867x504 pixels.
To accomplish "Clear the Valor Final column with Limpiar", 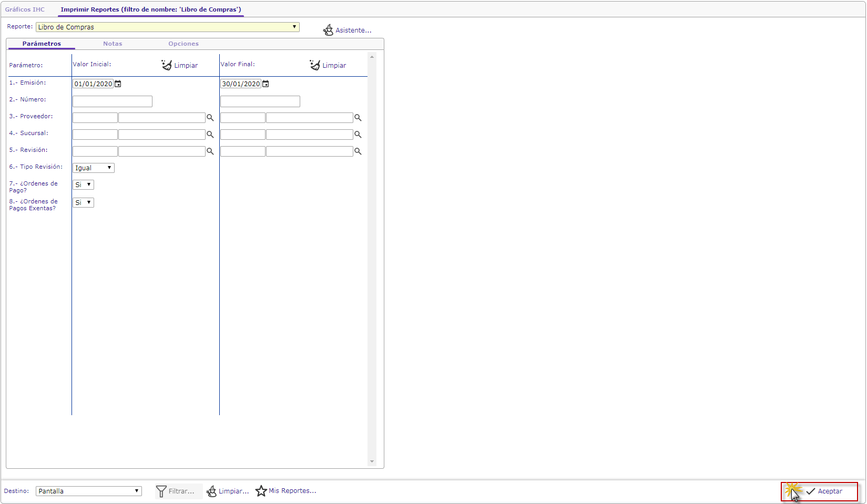I will click(x=328, y=65).
